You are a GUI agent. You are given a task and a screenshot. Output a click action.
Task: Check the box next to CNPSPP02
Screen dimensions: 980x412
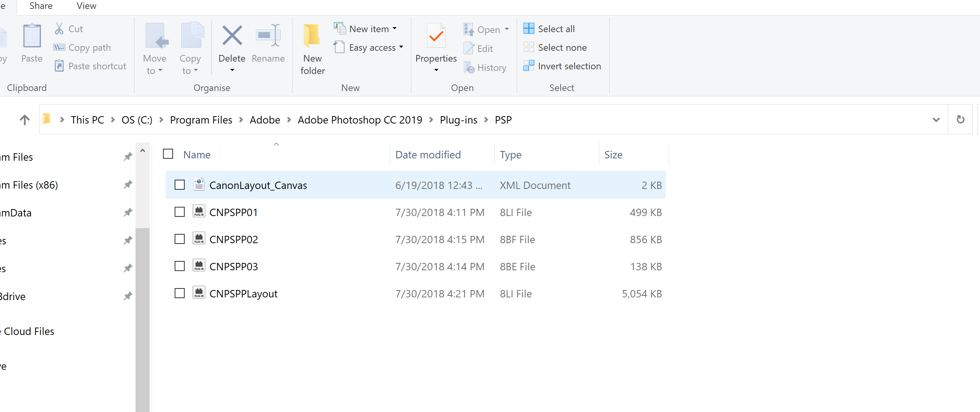180,239
